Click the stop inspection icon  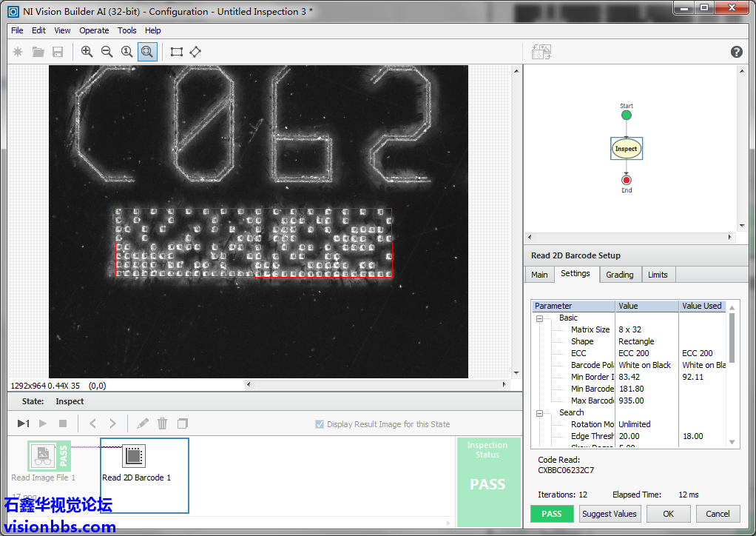point(63,423)
